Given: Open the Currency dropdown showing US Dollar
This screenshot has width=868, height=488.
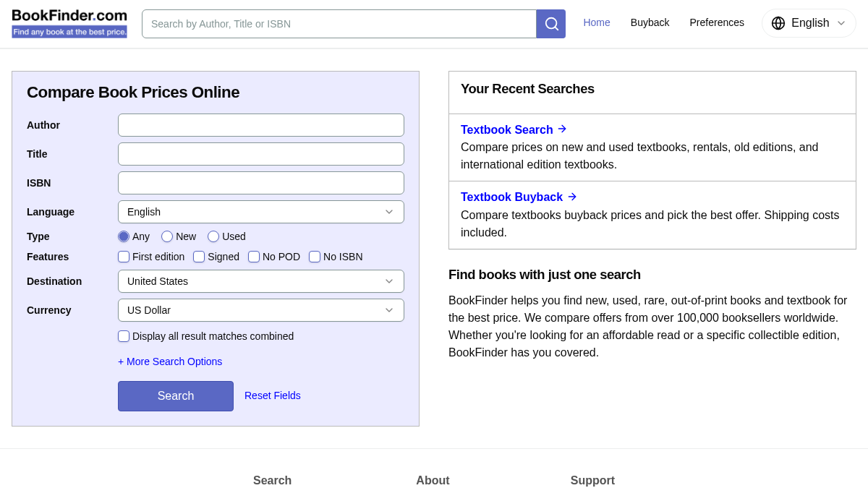Looking at the screenshot, I should pos(261,310).
